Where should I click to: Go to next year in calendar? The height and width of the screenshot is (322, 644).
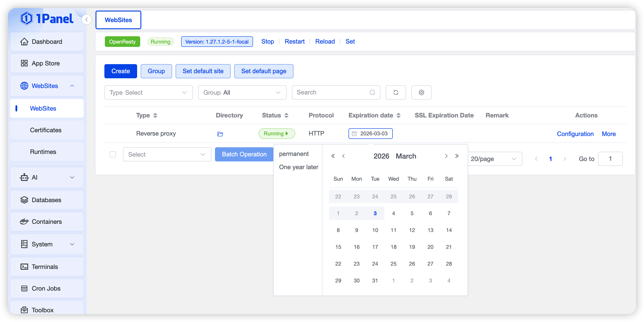pos(457,156)
